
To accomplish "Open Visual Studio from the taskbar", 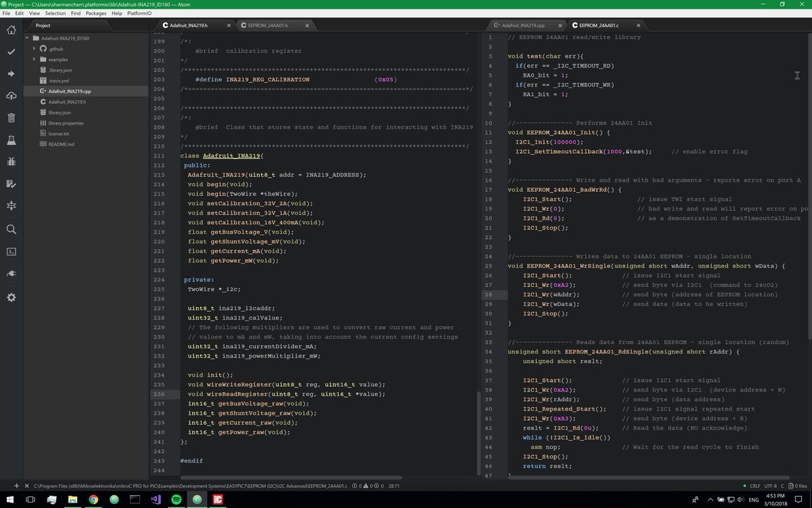I will (x=155, y=499).
